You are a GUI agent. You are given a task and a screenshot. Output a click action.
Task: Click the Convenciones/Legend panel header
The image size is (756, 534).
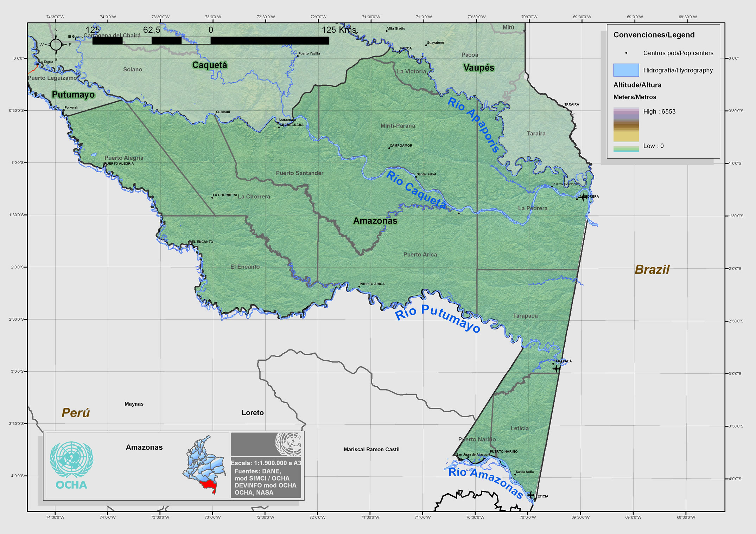pyautogui.click(x=653, y=35)
